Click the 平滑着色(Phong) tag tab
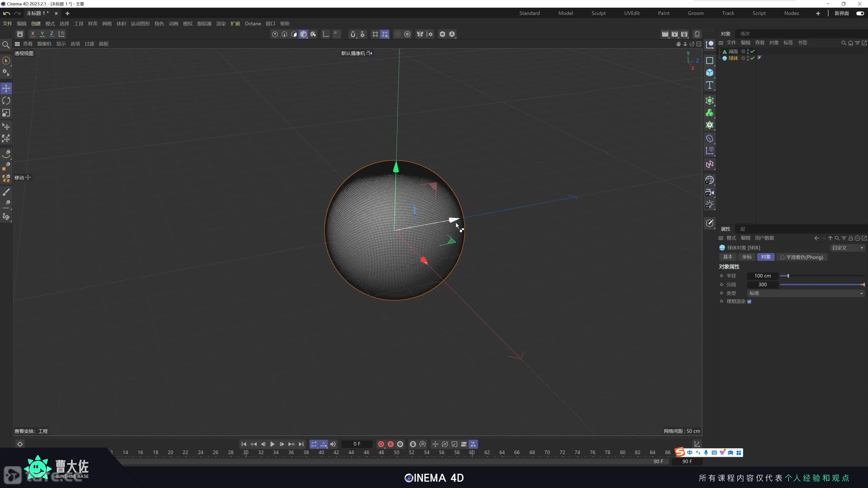 click(x=802, y=257)
